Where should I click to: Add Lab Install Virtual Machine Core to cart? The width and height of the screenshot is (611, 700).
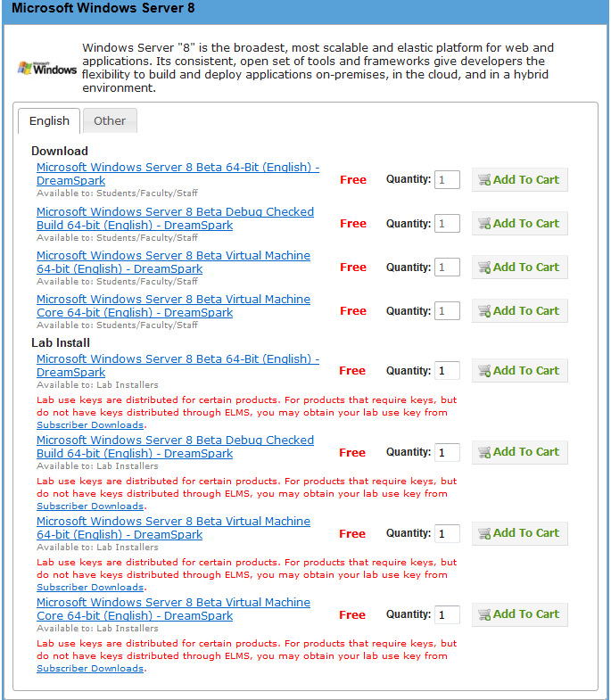[x=520, y=614]
